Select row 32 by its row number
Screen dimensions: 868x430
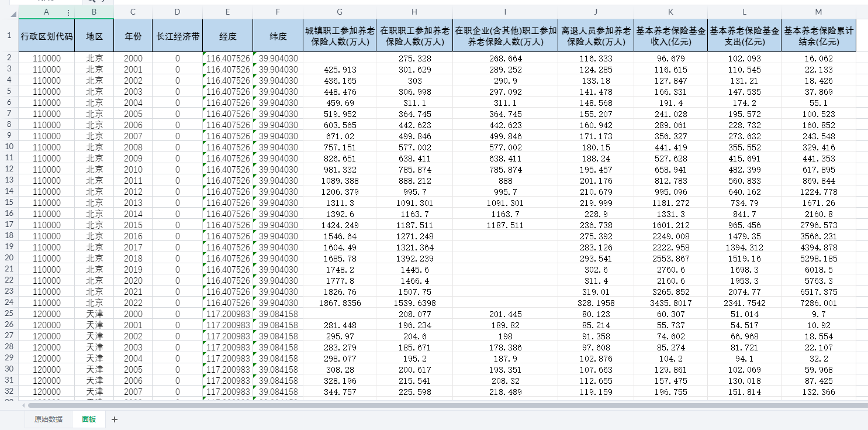click(x=9, y=391)
